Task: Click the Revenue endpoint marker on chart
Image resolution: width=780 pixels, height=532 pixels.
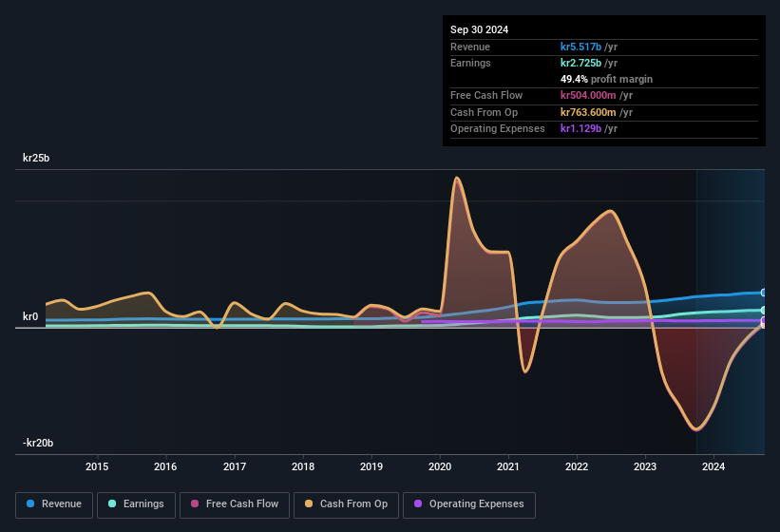Action: (764, 293)
